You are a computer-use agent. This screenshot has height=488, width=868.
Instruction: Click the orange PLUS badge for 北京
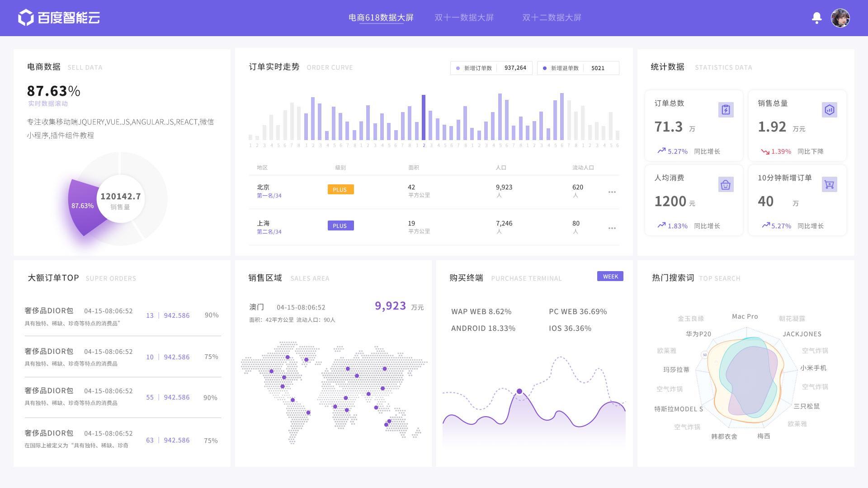point(340,189)
